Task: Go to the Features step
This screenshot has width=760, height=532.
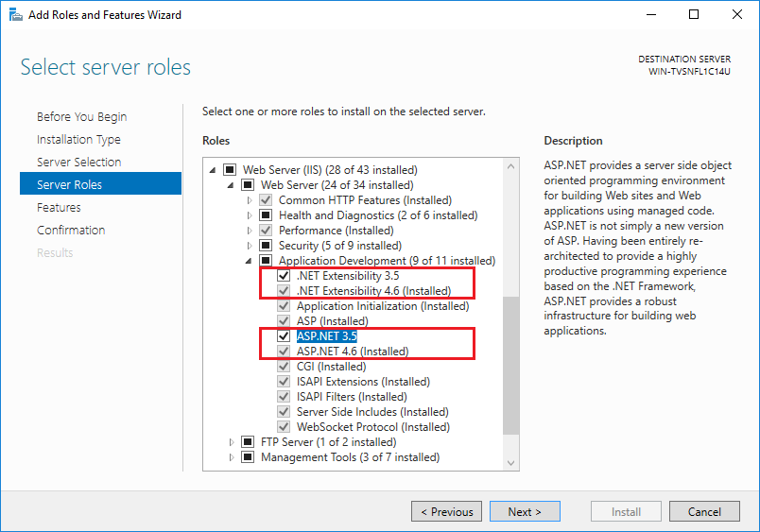Action: (59, 207)
